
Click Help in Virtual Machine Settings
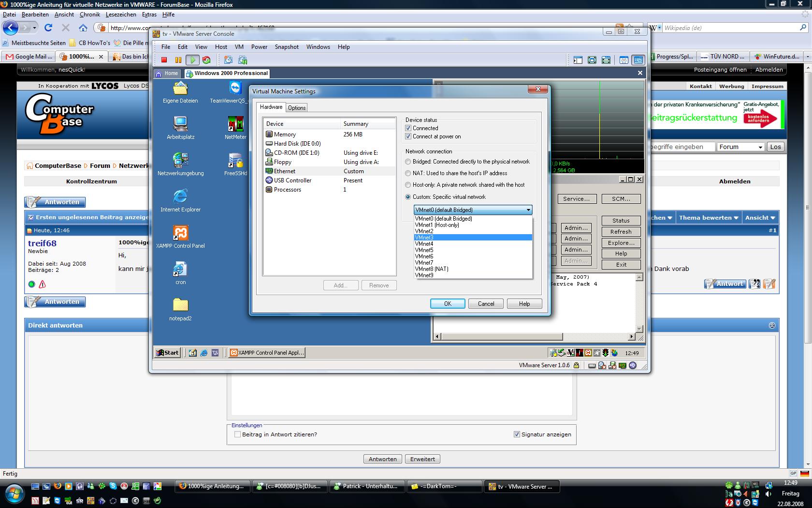coord(524,304)
